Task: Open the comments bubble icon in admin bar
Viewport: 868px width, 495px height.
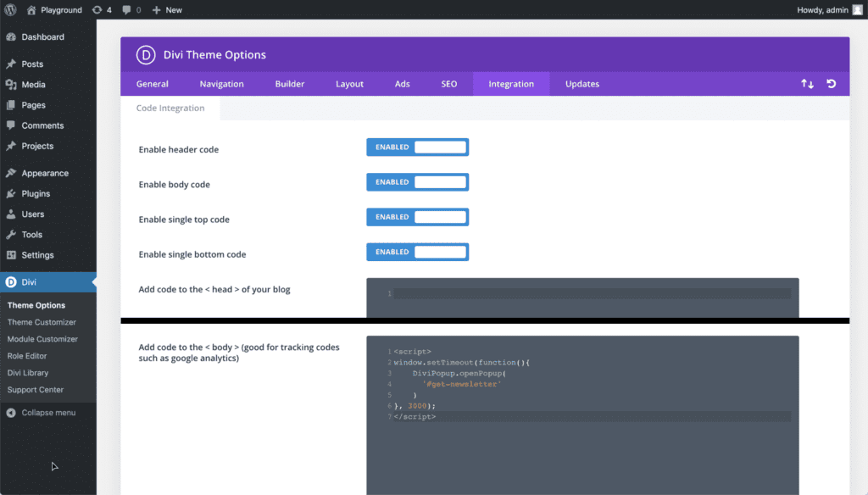Action: pos(126,10)
